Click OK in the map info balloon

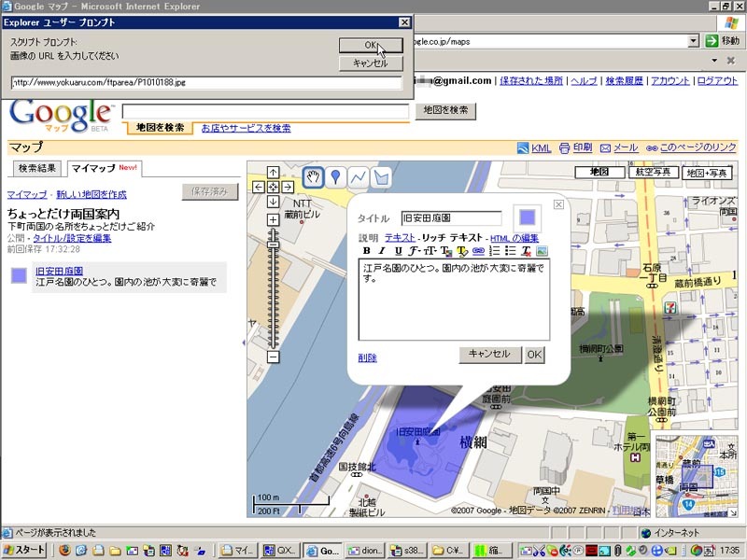(x=534, y=355)
